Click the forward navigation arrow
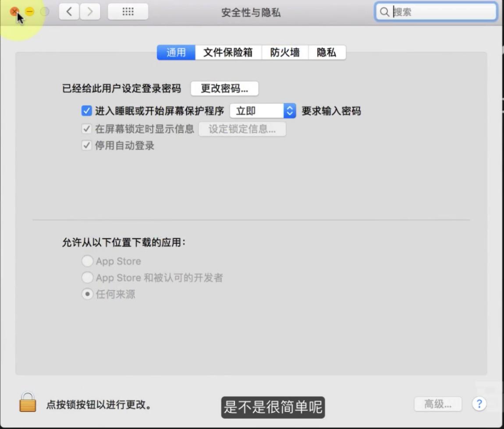504x429 pixels. click(89, 11)
